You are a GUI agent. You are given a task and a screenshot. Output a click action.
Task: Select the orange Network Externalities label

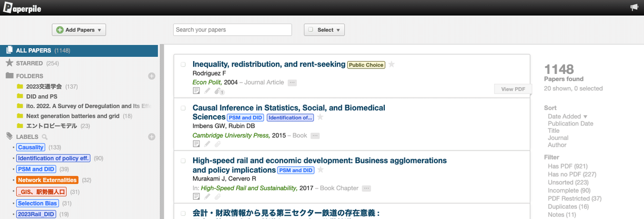coord(47,180)
